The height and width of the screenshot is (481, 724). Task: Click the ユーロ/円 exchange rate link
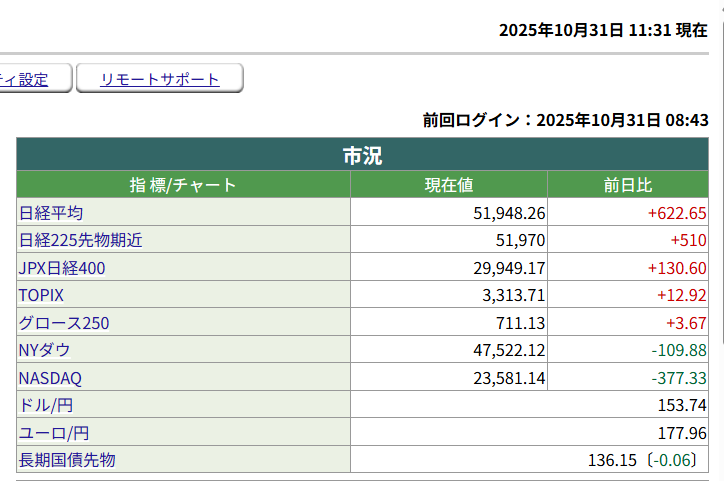54,433
